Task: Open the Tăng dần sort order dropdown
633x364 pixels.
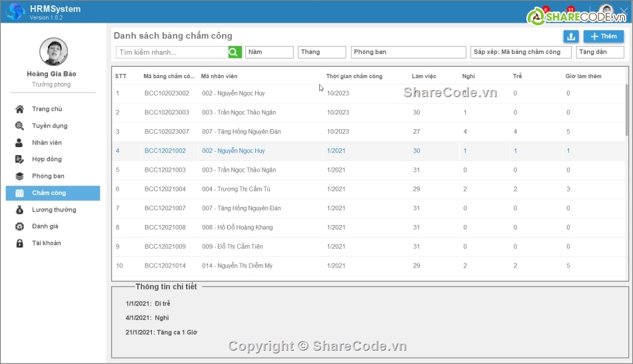Action: tap(600, 52)
